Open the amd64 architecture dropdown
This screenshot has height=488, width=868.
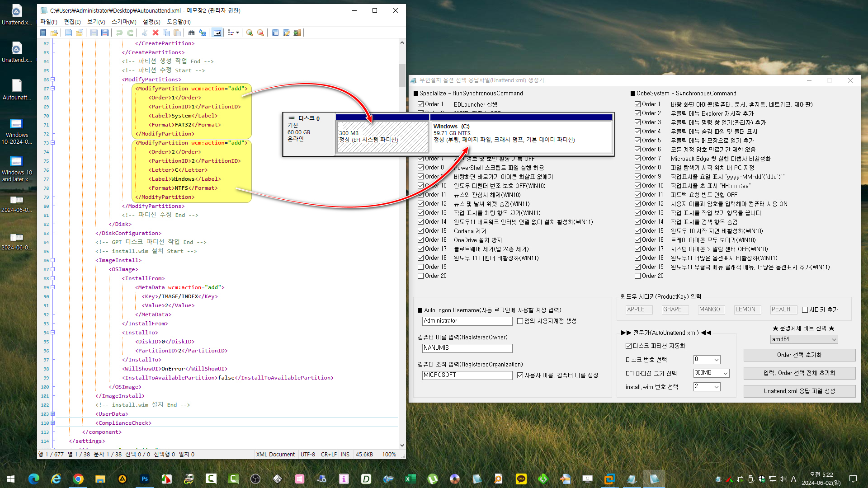[x=804, y=339]
